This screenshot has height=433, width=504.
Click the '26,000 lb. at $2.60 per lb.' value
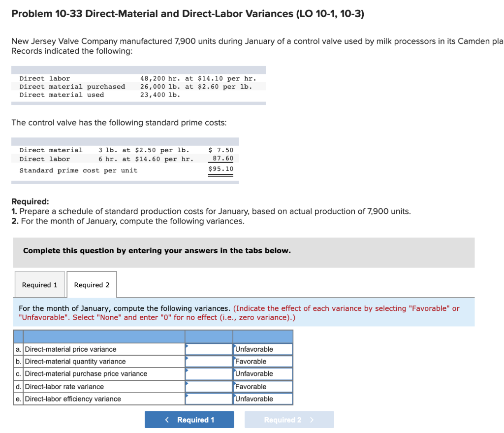pyautogui.click(x=196, y=87)
